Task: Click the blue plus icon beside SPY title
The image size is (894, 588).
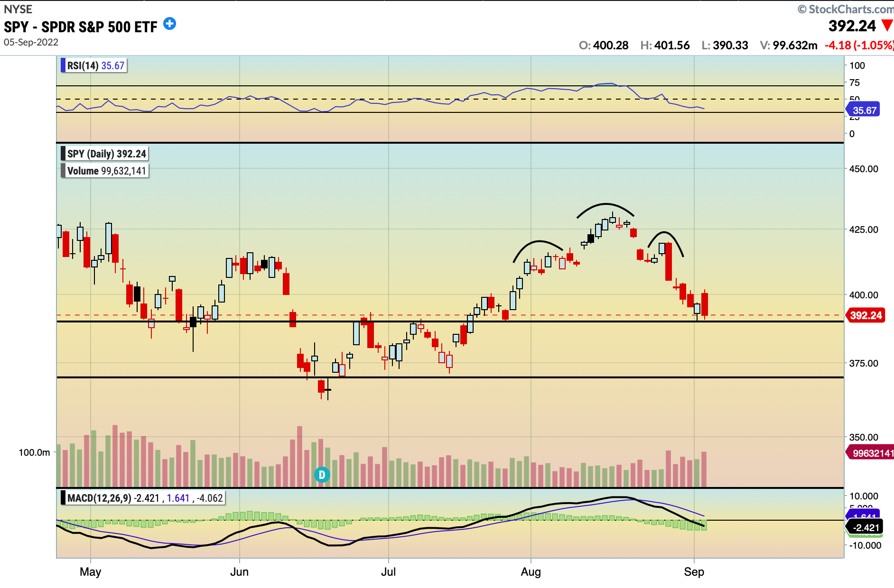Action: [169, 23]
